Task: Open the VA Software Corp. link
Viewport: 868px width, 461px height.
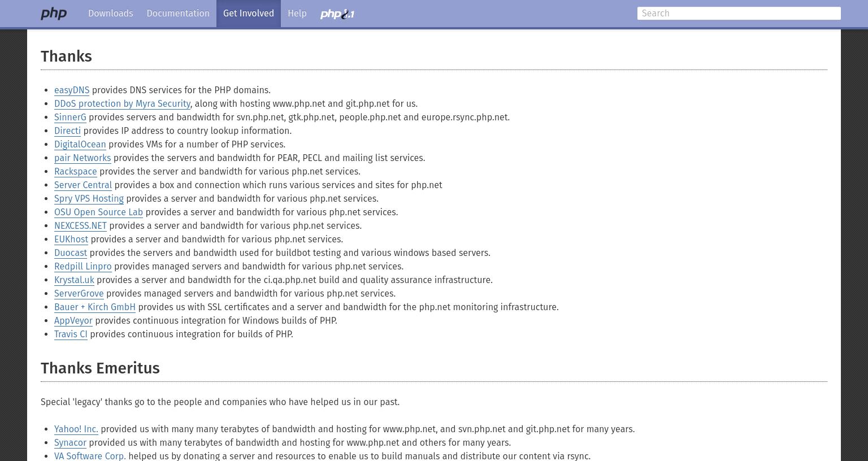Action: (90, 456)
